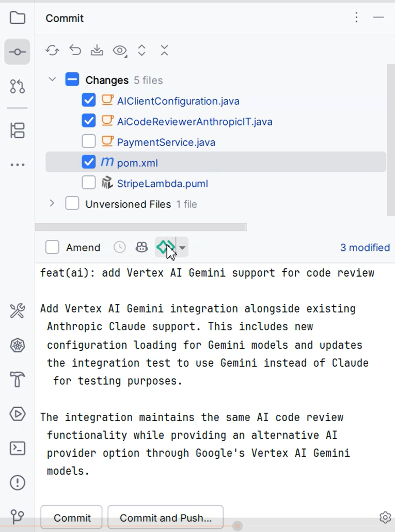
Task: Click the Collapse All icon
Action: [x=164, y=50]
